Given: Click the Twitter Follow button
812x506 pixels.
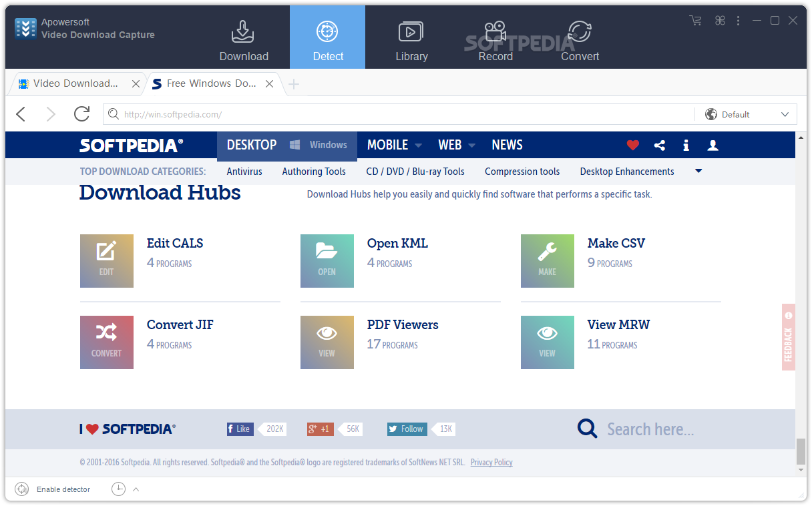Looking at the screenshot, I should [407, 429].
